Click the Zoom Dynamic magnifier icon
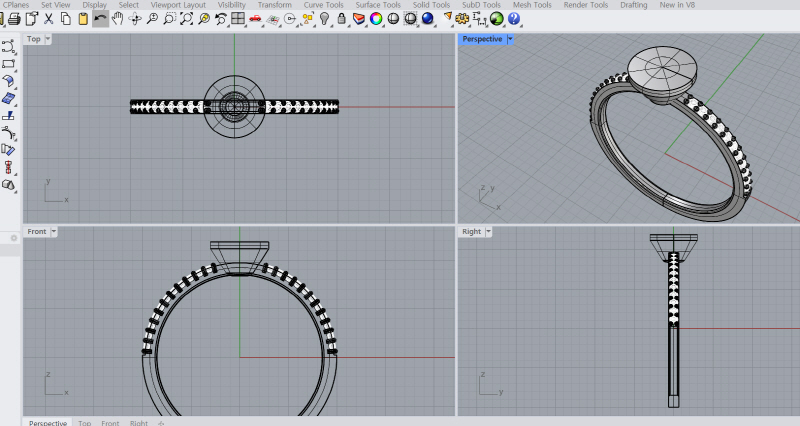 152,19
